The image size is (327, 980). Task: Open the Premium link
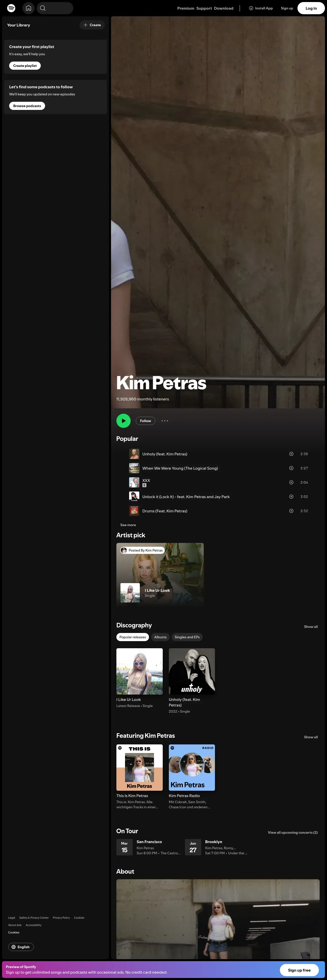(x=186, y=8)
